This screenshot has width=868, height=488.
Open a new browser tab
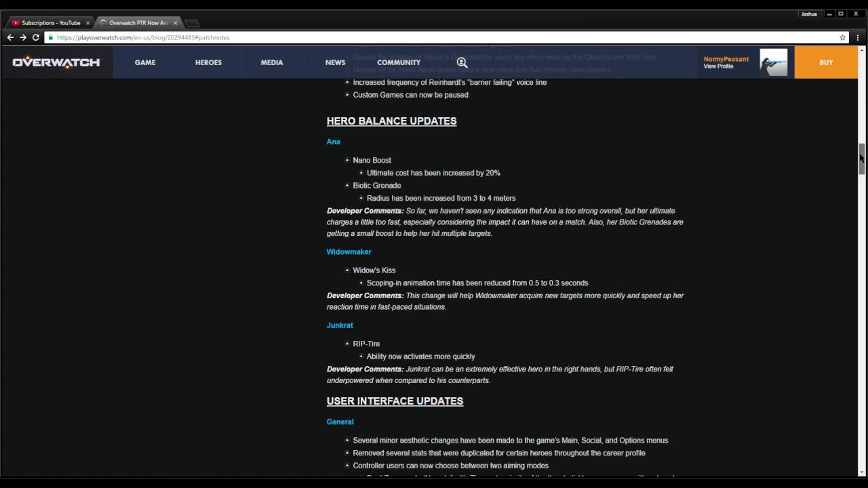click(192, 23)
